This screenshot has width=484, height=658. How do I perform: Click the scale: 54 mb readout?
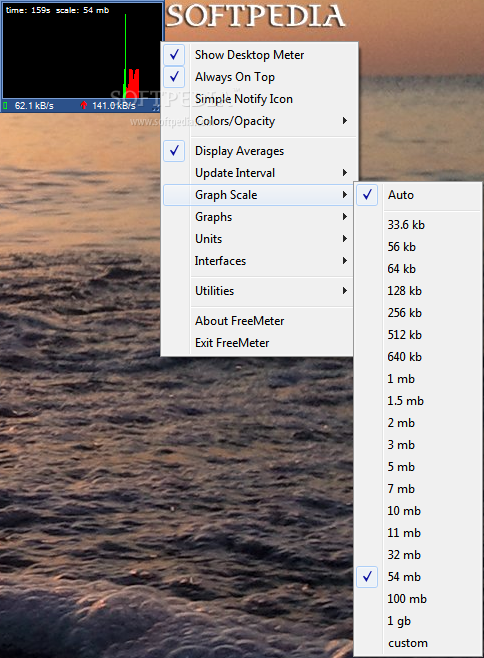[82, 10]
